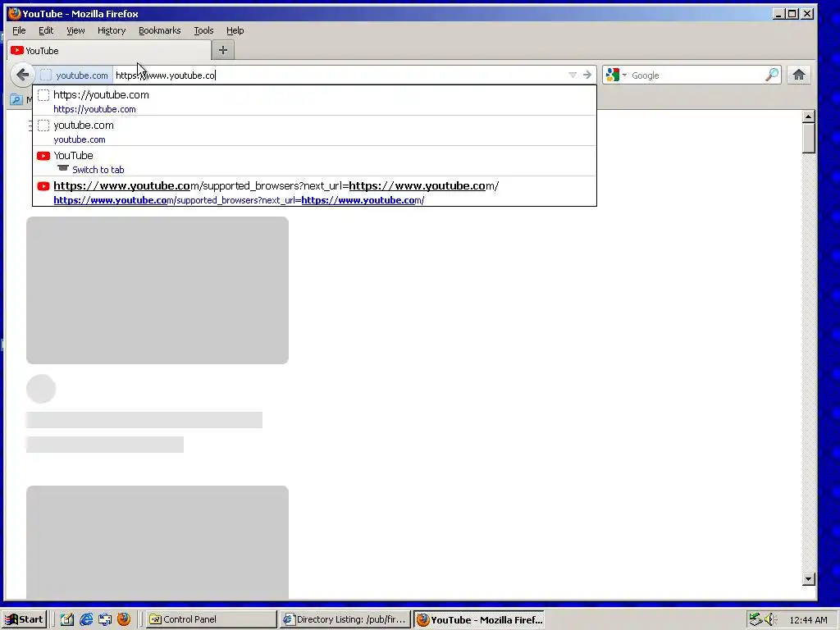This screenshot has width=840, height=630.
Task: Open the Tools menu
Action: [x=203, y=30]
